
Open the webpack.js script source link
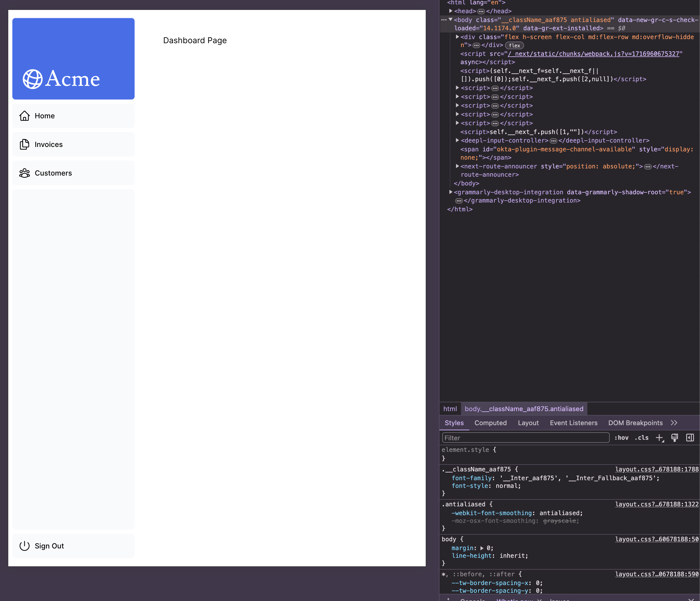point(593,54)
